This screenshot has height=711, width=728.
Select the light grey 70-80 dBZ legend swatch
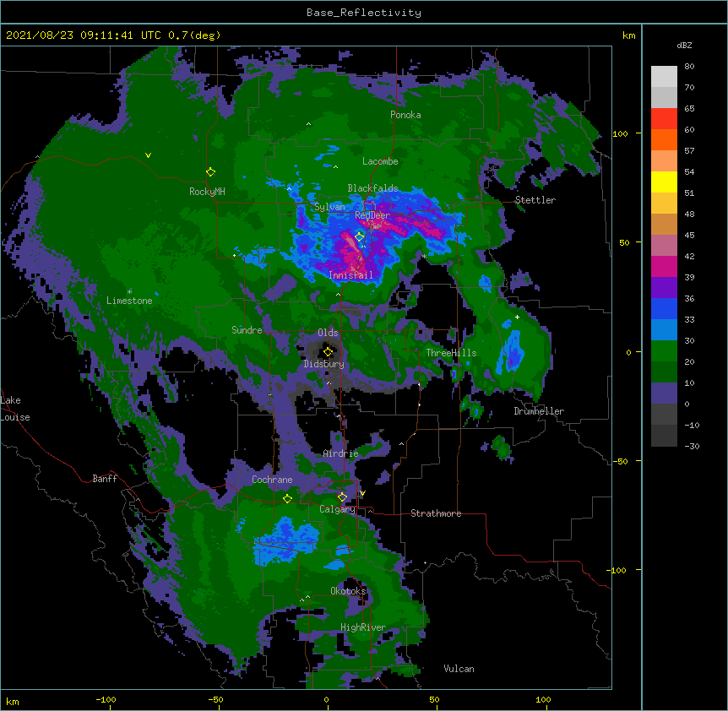point(664,77)
